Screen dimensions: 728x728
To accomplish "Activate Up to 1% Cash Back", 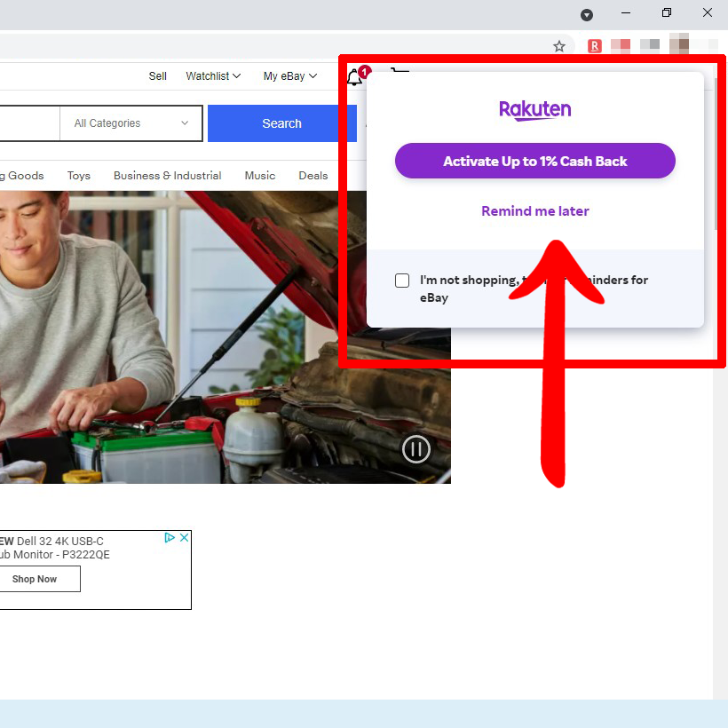I will (x=534, y=161).
